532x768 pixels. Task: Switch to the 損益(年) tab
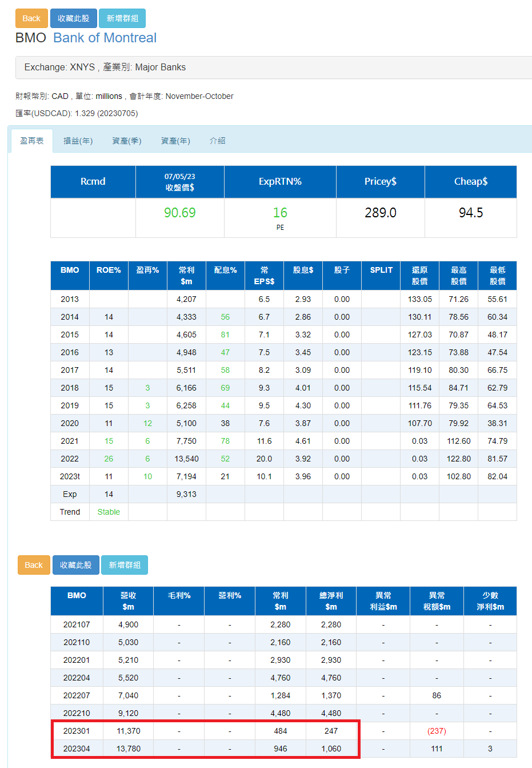pos(78,141)
